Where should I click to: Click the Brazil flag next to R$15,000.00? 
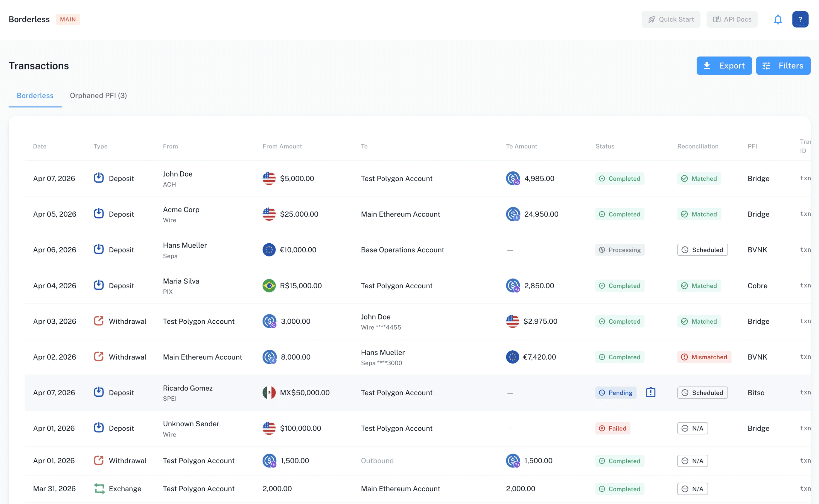pyautogui.click(x=269, y=285)
